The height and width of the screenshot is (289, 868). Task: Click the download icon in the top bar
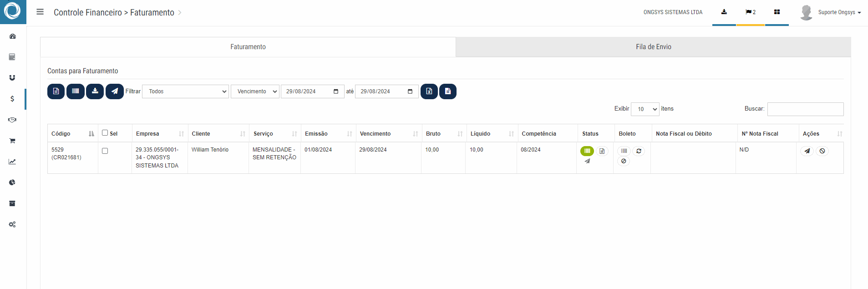(x=724, y=12)
